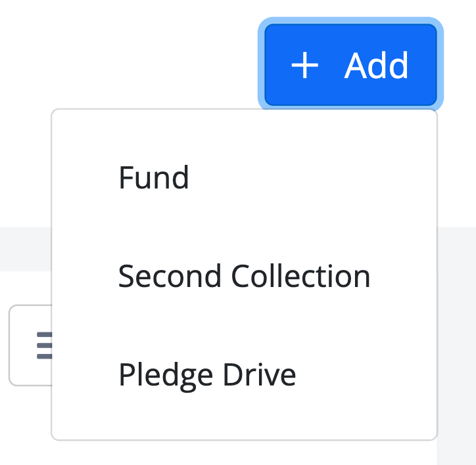Select the middle option, Second Collection
Viewport: 476px width, 465px height.
point(245,276)
